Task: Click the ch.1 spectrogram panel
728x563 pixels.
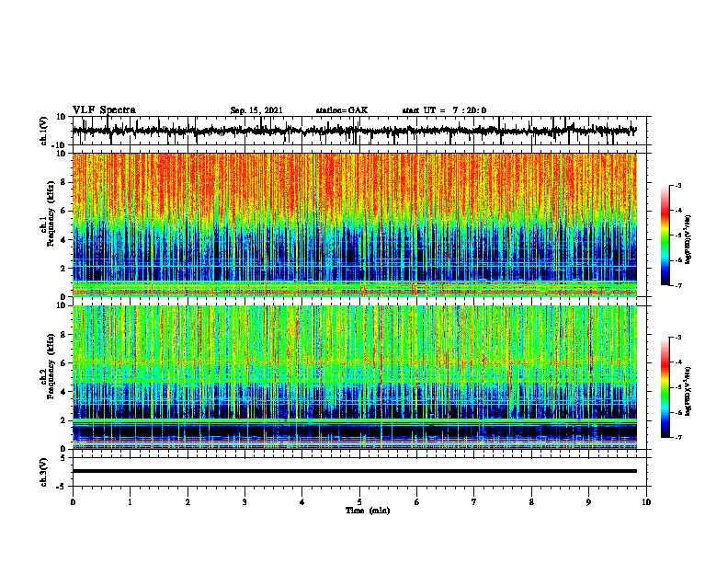Action: [x=354, y=224]
